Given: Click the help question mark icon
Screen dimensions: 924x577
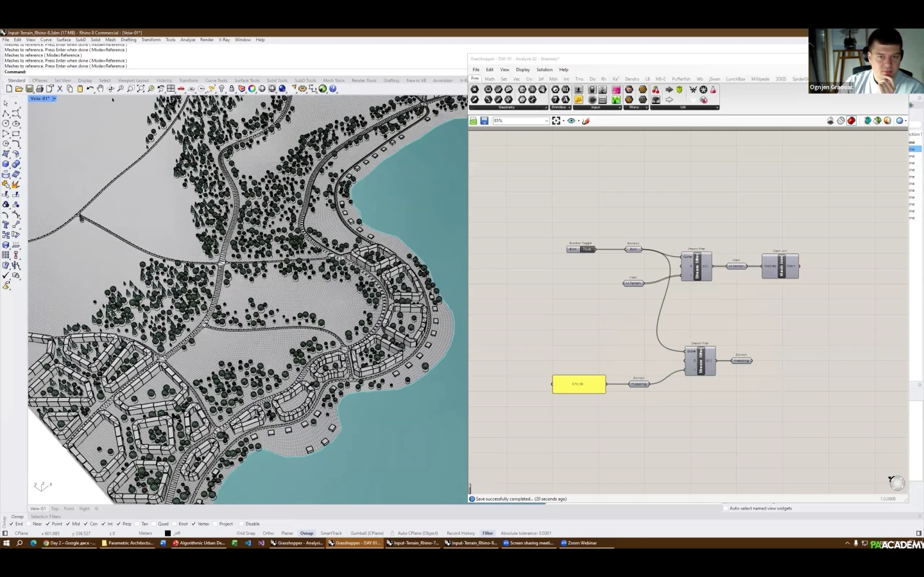Looking at the screenshot, I should 333,89.
